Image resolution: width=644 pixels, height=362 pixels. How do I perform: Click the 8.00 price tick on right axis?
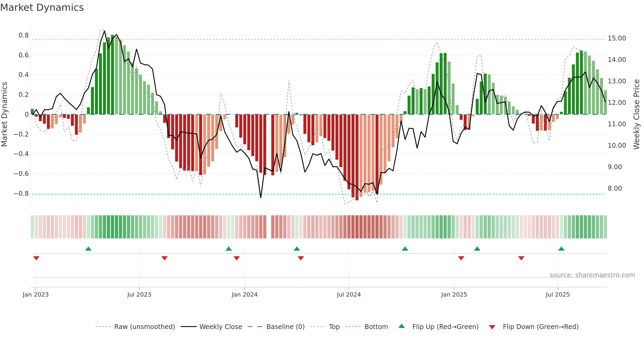pos(615,189)
